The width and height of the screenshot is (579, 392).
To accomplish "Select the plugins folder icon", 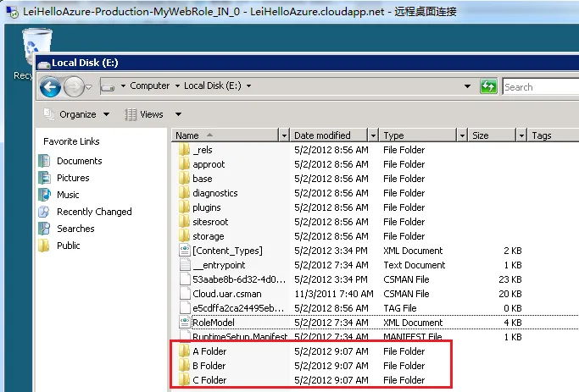I will 184,207.
